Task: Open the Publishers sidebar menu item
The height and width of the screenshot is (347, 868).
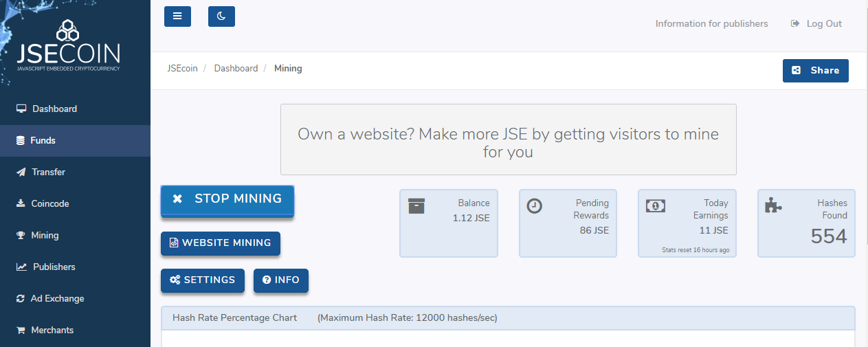Action: (75, 267)
